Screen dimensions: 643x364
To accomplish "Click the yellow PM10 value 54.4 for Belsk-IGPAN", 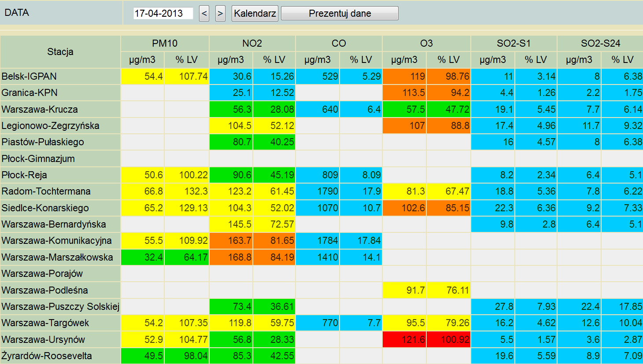I will (143, 76).
